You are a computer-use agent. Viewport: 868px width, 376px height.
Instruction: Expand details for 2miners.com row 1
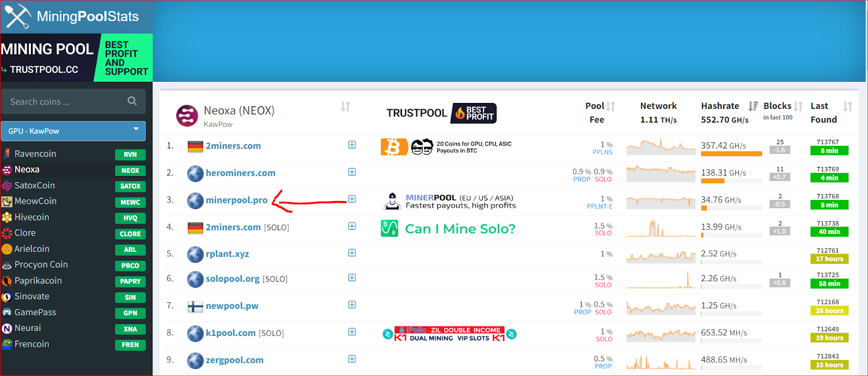tap(352, 145)
